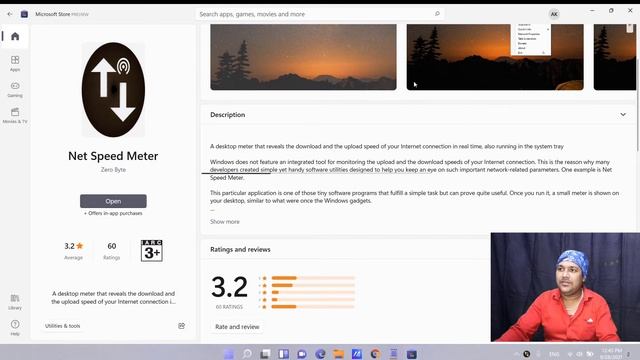Click the Net Speed Meter title
Image resolution: width=640 pixels, height=360 pixels.
[x=113, y=156]
